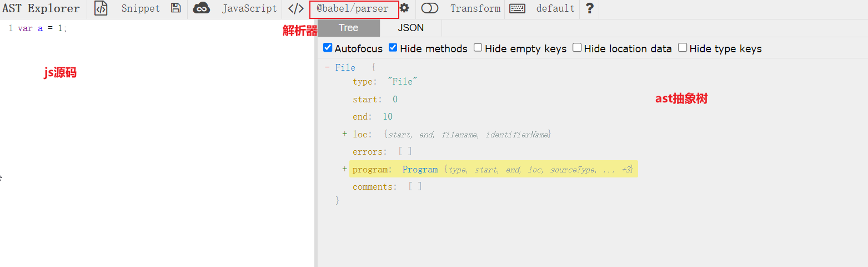
Task: Enable Hide type keys checkbox
Action: [683, 48]
